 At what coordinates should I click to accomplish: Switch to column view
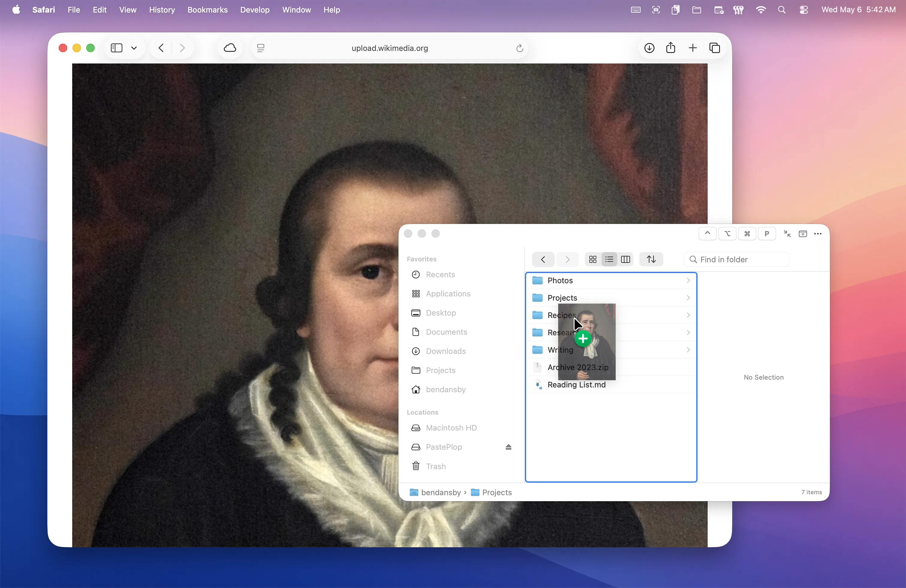click(x=626, y=259)
